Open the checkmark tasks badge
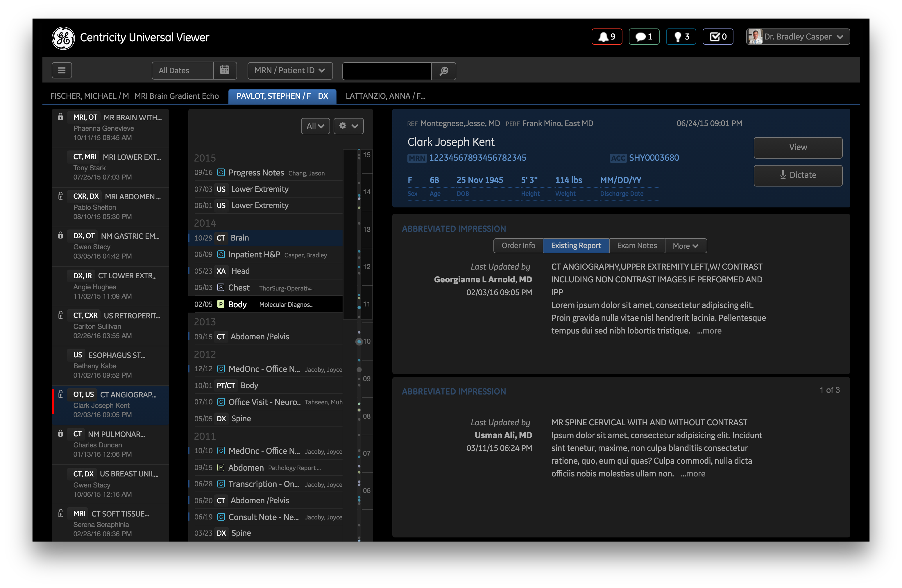Screen dimensions: 902x588 (717, 37)
